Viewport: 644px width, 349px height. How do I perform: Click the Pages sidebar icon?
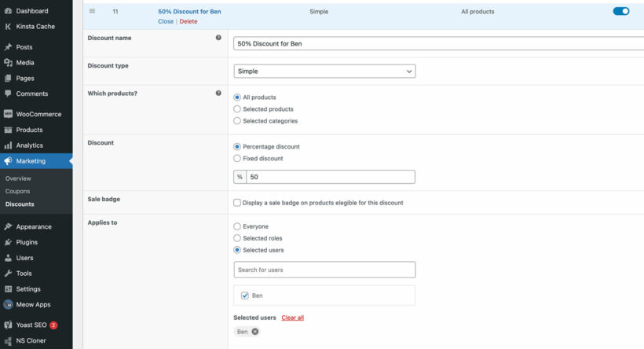click(8, 78)
